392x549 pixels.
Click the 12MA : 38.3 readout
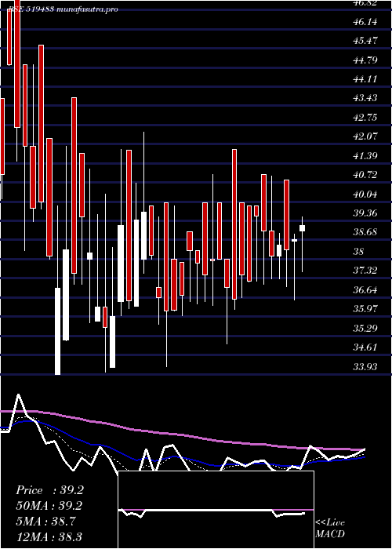49,536
